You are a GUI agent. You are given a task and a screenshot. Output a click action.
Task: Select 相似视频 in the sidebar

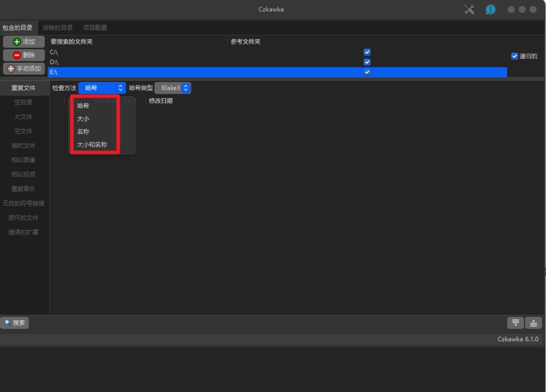click(x=24, y=175)
